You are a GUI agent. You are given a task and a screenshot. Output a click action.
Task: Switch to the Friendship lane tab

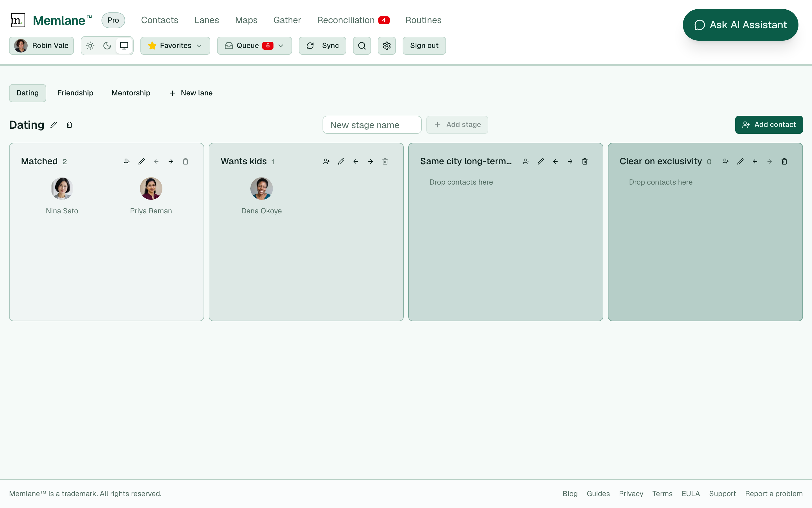coord(76,93)
